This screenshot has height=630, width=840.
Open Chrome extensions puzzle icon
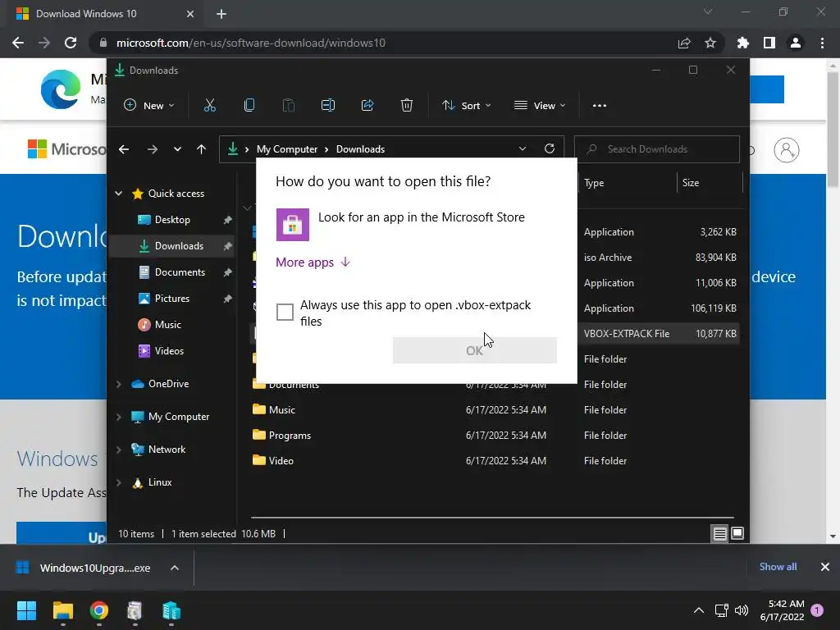point(742,43)
